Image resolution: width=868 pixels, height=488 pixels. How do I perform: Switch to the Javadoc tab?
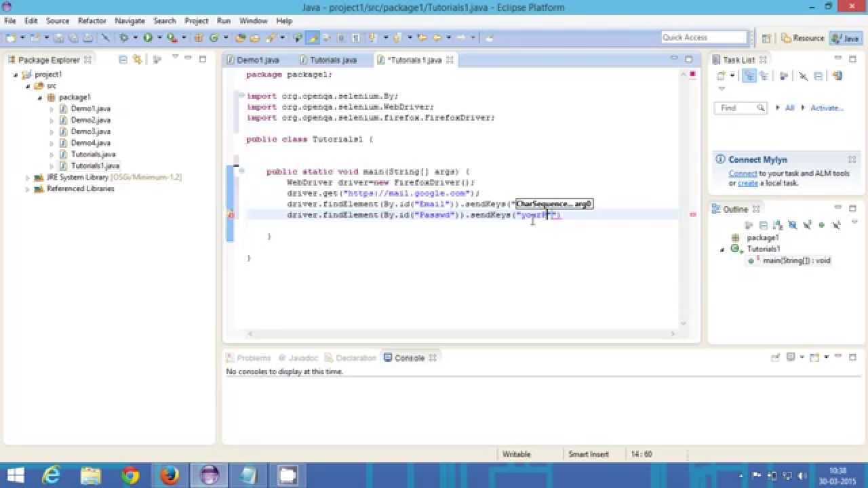point(298,358)
